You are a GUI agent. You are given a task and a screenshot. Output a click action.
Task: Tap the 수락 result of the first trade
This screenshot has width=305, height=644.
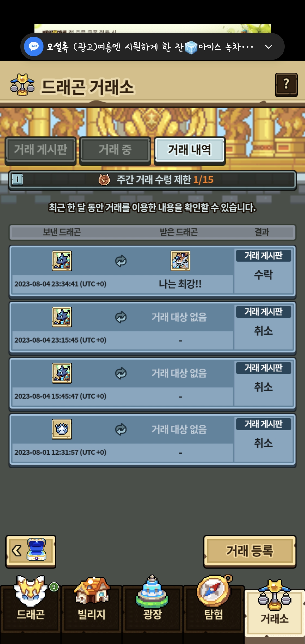coord(263,275)
